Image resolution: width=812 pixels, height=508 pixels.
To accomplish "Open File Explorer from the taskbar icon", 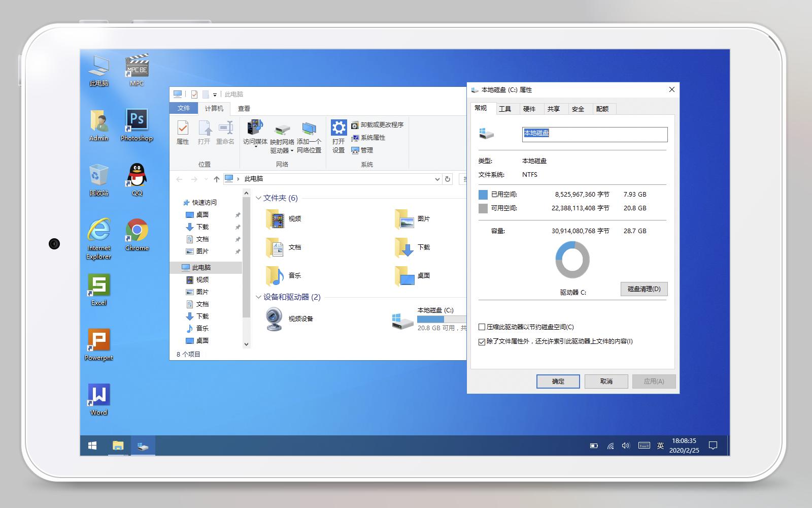I will 117,445.
